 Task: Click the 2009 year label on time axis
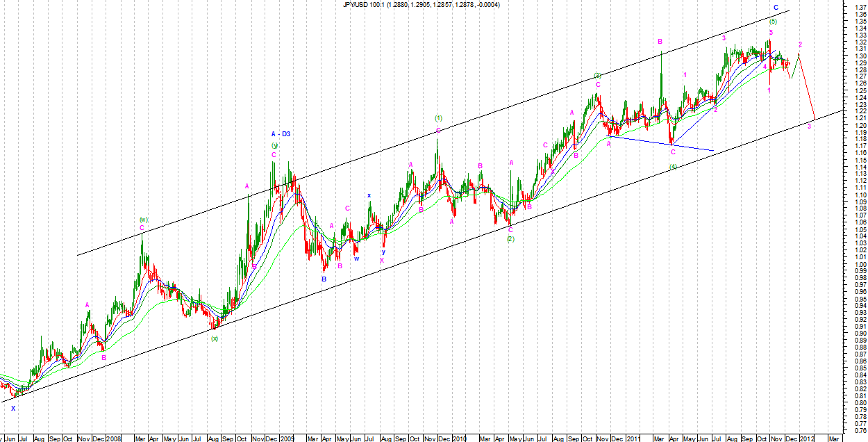pyautogui.click(x=287, y=439)
